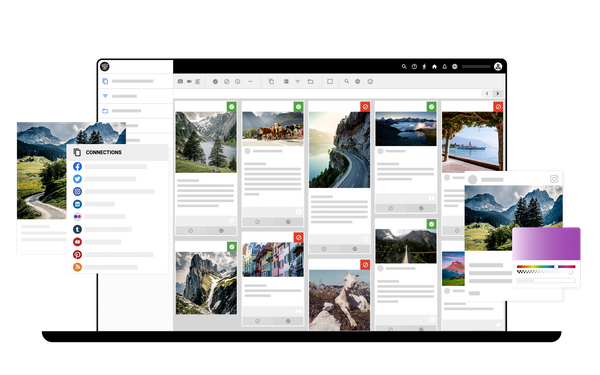Viewport: 600px width, 375px height.
Task: Select the Facebook connection row
Action: coord(118,166)
